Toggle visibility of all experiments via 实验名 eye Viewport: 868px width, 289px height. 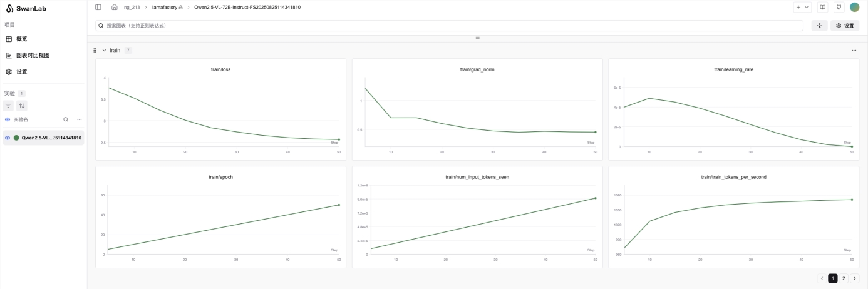coord(8,119)
